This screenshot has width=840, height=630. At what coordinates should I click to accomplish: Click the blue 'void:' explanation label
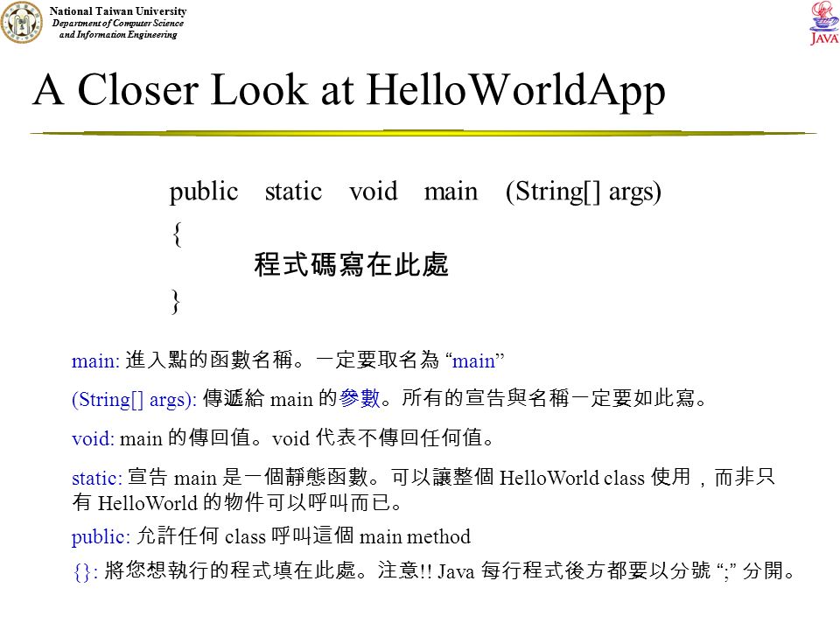pos(93,438)
